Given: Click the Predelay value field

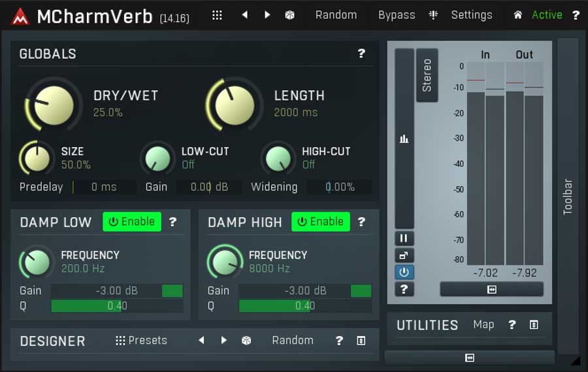Looking at the screenshot, I should click(105, 187).
